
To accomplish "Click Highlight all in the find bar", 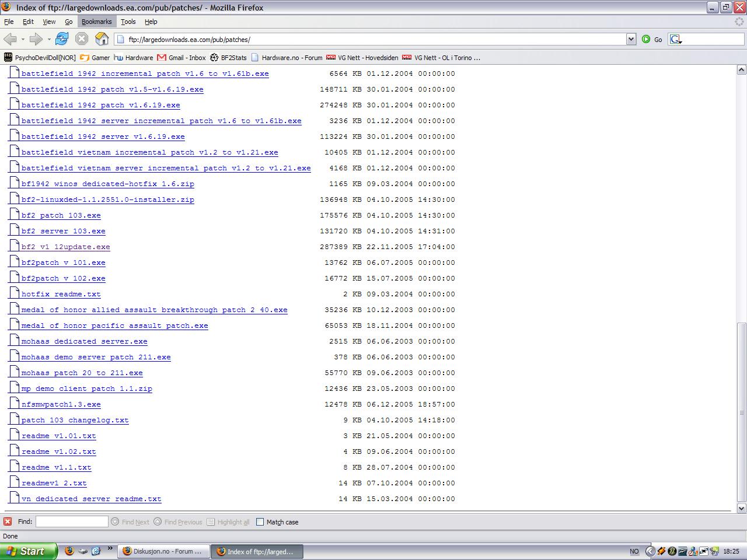I will pos(228,521).
